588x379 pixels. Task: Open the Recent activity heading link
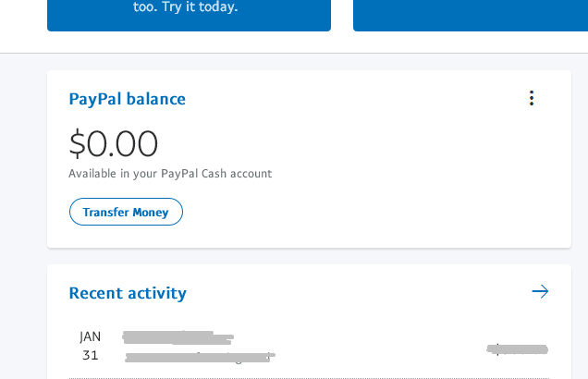(128, 293)
